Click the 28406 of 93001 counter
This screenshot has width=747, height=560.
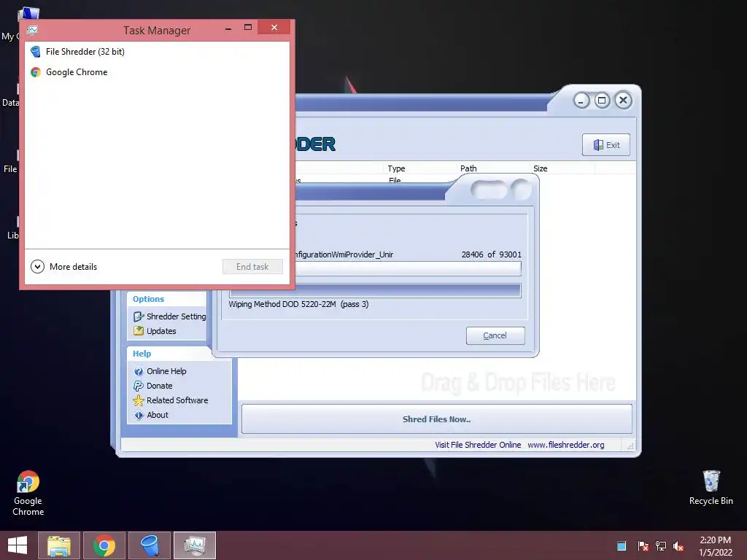[x=491, y=254]
